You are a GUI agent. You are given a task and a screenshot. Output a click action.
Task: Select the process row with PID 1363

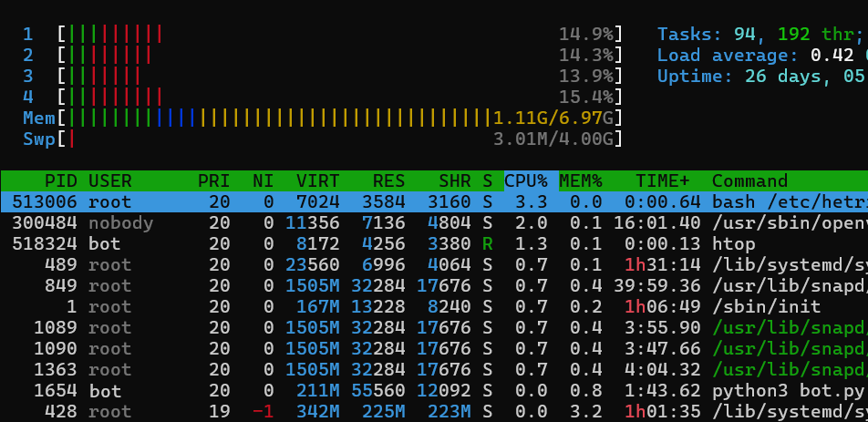click(434, 370)
